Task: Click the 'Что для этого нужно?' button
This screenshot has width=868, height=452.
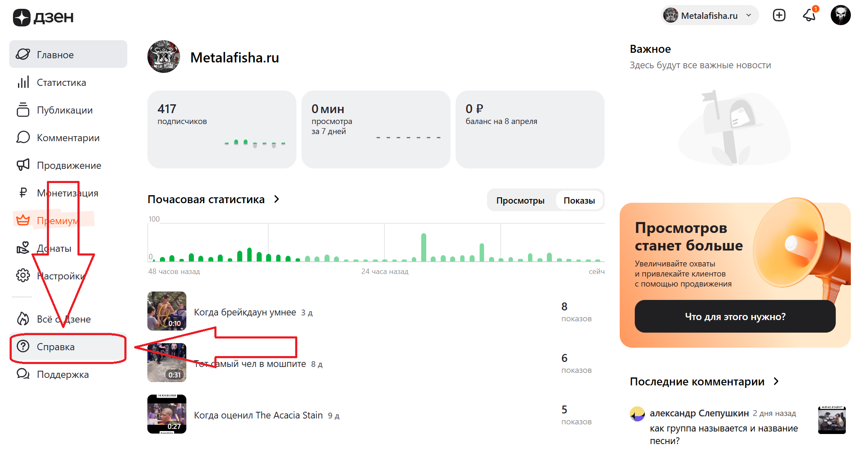Action: click(x=735, y=316)
